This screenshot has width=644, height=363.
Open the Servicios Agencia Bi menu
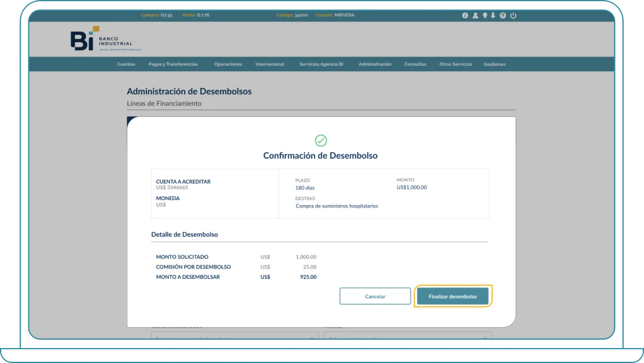(x=321, y=64)
